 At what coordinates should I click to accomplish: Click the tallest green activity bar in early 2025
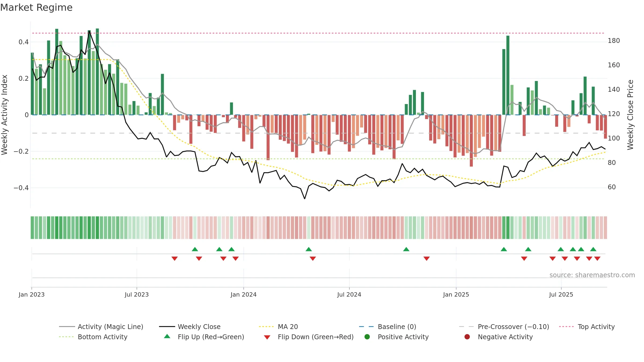(508, 75)
